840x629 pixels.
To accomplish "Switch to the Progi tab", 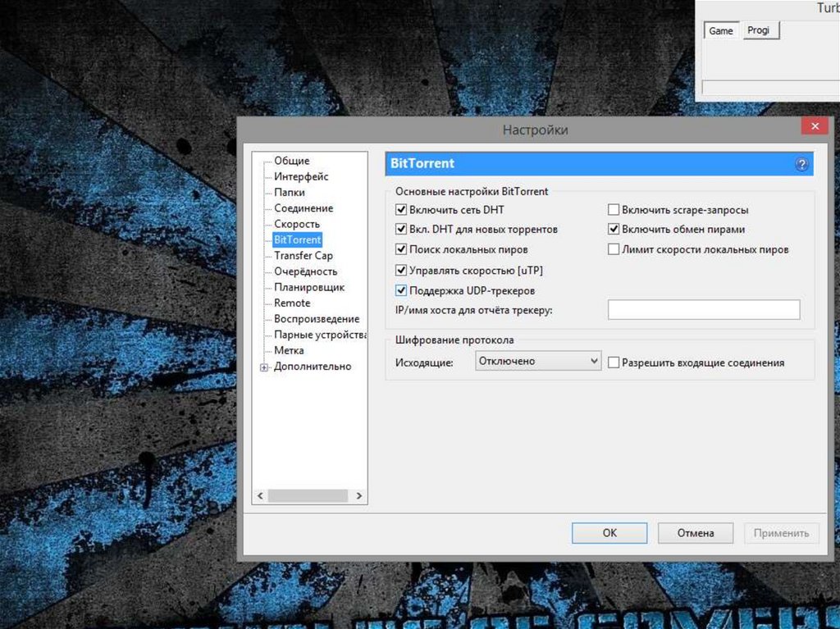I will click(759, 30).
